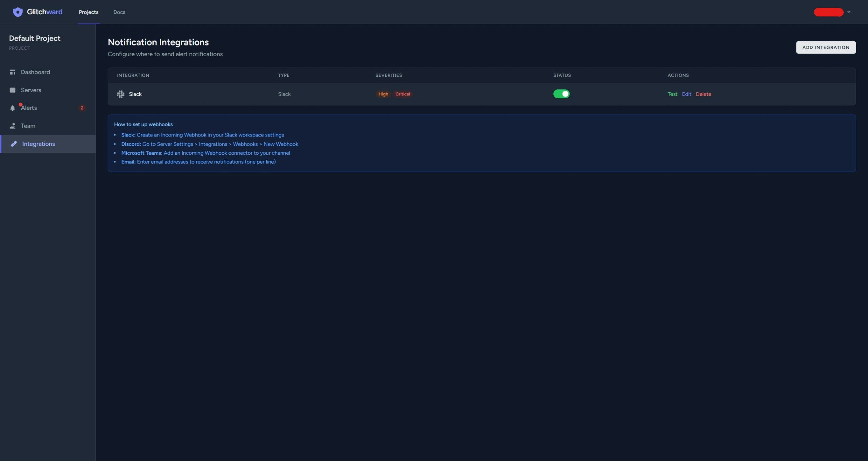Open the Docs tab
Viewport: 868px width, 461px height.
point(119,12)
